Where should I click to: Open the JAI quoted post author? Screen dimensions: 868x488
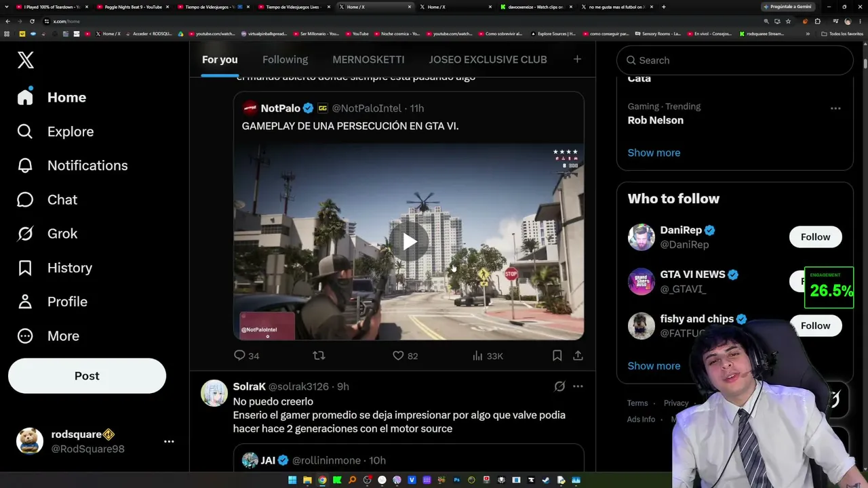click(268, 461)
